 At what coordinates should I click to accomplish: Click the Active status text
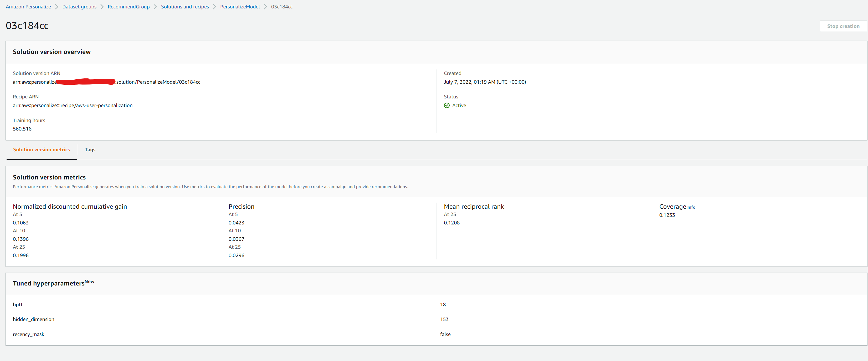pyautogui.click(x=459, y=105)
